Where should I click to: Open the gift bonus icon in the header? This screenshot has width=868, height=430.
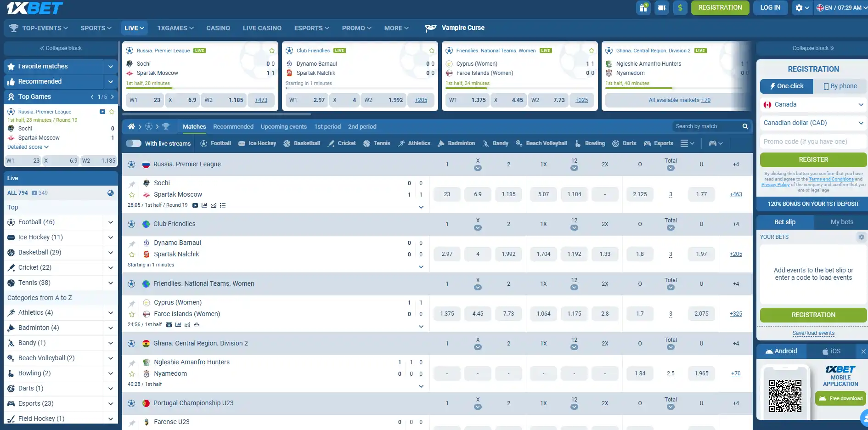coord(643,8)
